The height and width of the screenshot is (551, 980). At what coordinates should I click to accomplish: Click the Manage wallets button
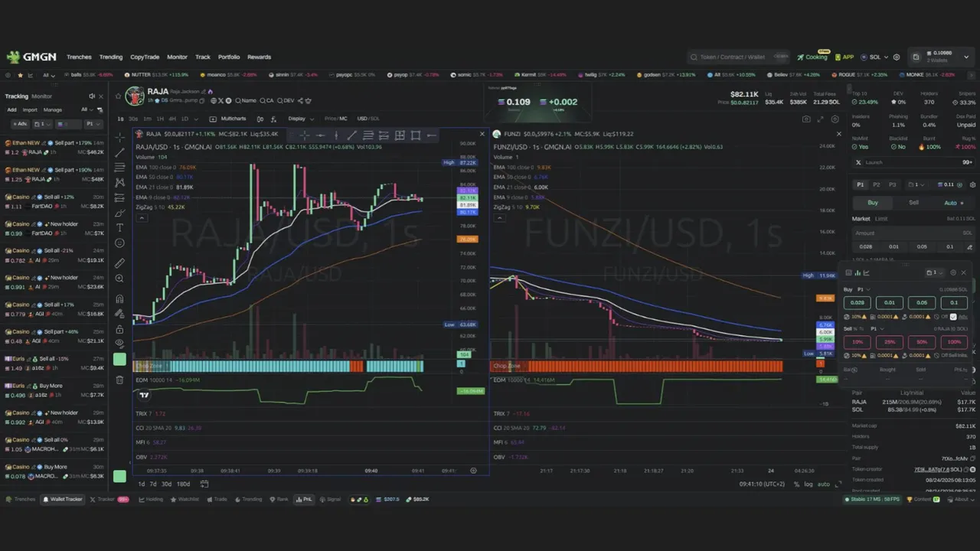(x=53, y=109)
